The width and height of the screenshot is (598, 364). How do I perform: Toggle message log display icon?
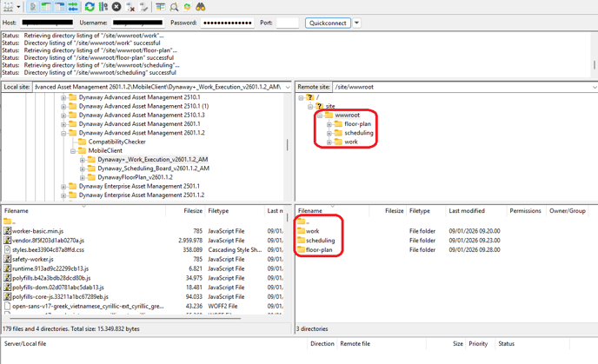[32, 7]
